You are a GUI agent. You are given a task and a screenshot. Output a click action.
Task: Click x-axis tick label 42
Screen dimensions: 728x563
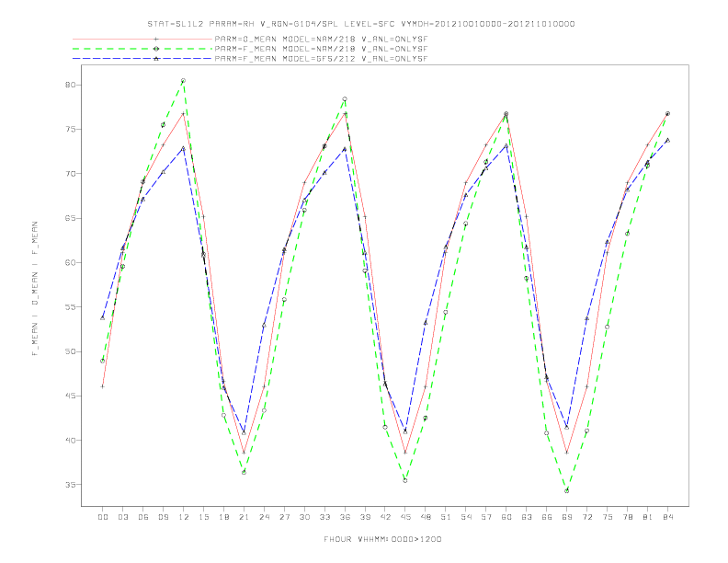click(x=385, y=517)
